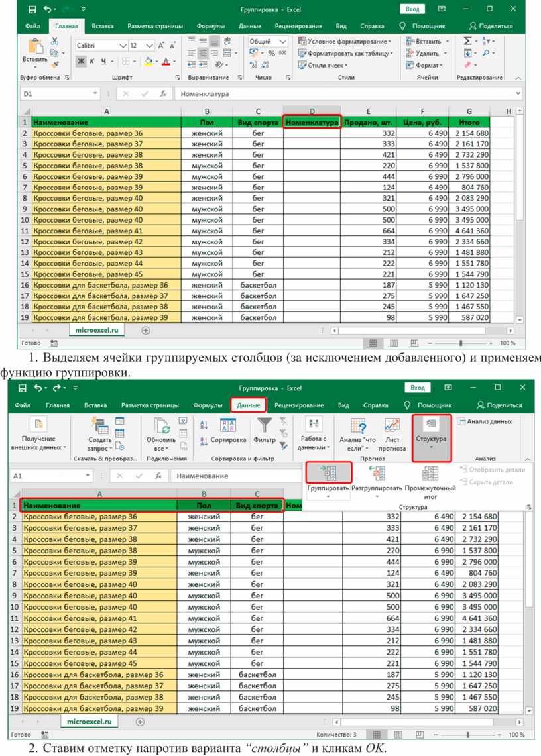Click Форматировать как таблицу button
The width and height of the screenshot is (541, 756).
point(346,53)
